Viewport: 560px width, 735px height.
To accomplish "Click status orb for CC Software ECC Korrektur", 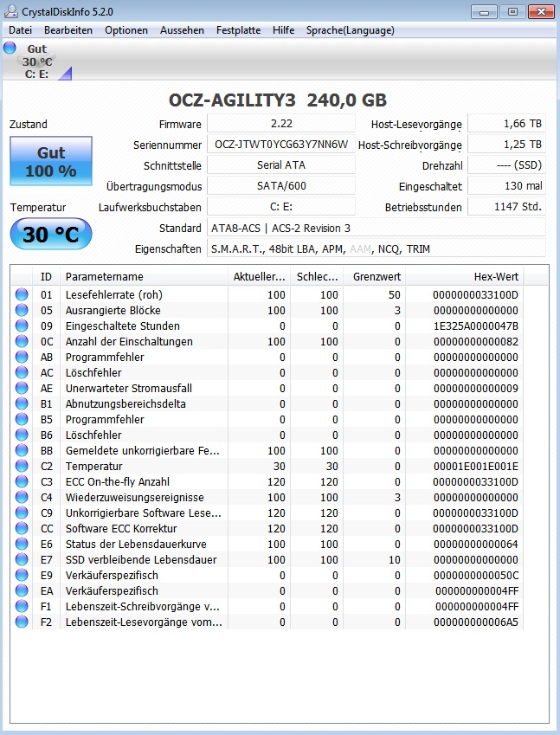I will (x=22, y=528).
